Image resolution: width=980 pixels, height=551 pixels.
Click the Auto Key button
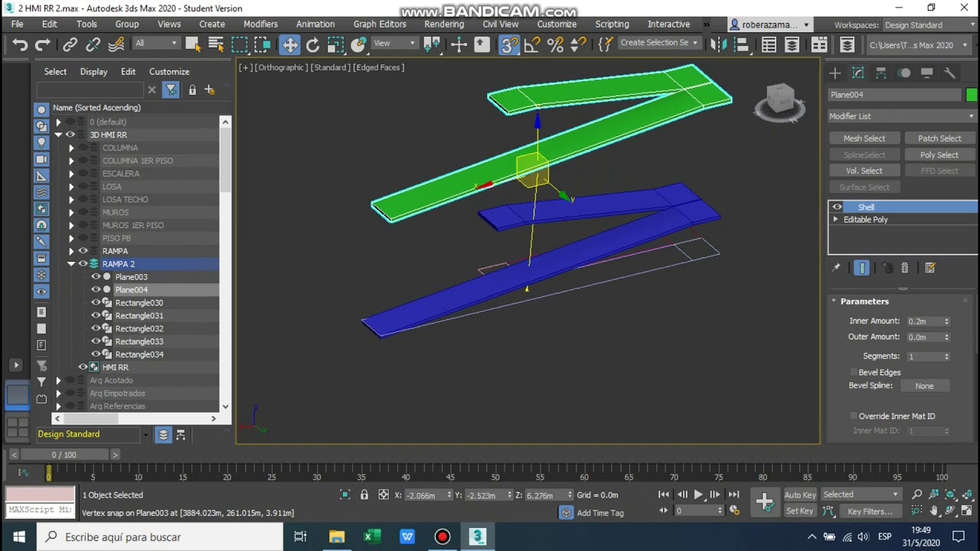click(x=800, y=495)
